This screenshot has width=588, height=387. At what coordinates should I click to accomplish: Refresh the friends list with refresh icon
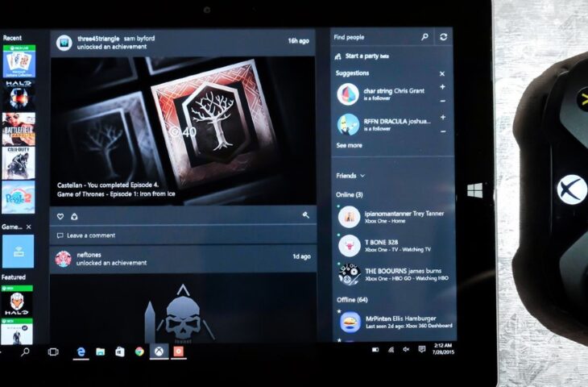coord(443,37)
